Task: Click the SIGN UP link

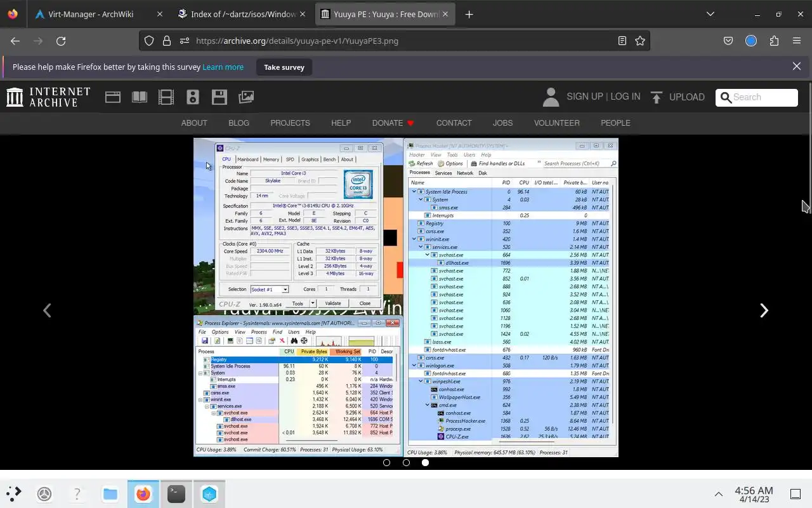Action: (x=584, y=97)
